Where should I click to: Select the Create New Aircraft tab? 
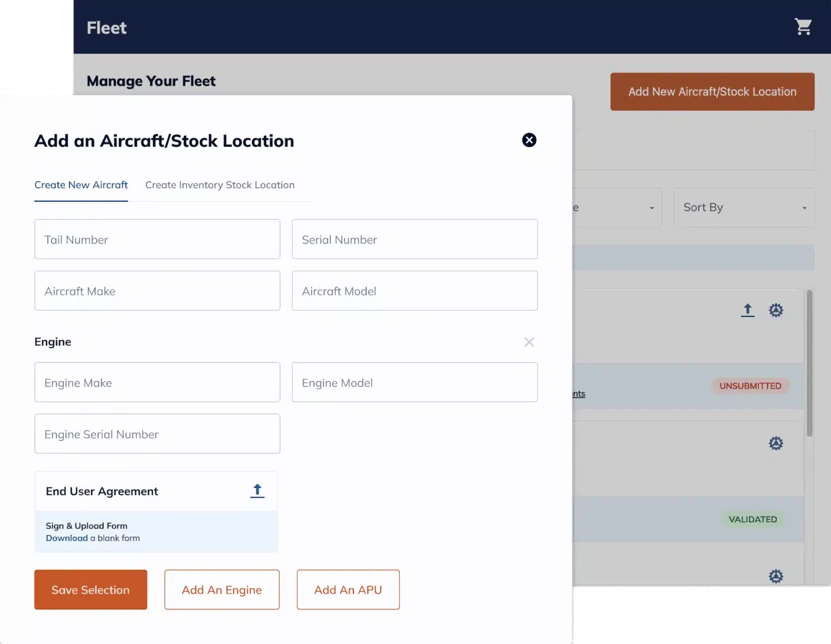pyautogui.click(x=81, y=185)
